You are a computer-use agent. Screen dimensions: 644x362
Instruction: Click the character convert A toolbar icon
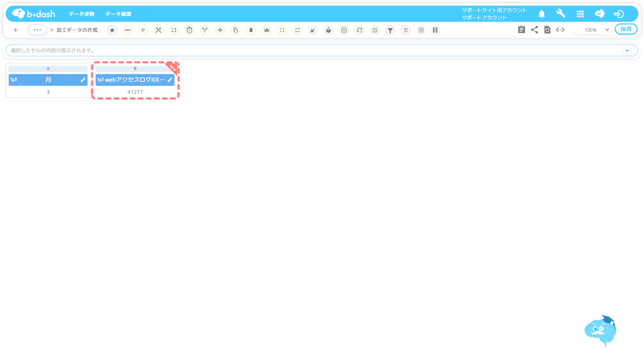[359, 30]
